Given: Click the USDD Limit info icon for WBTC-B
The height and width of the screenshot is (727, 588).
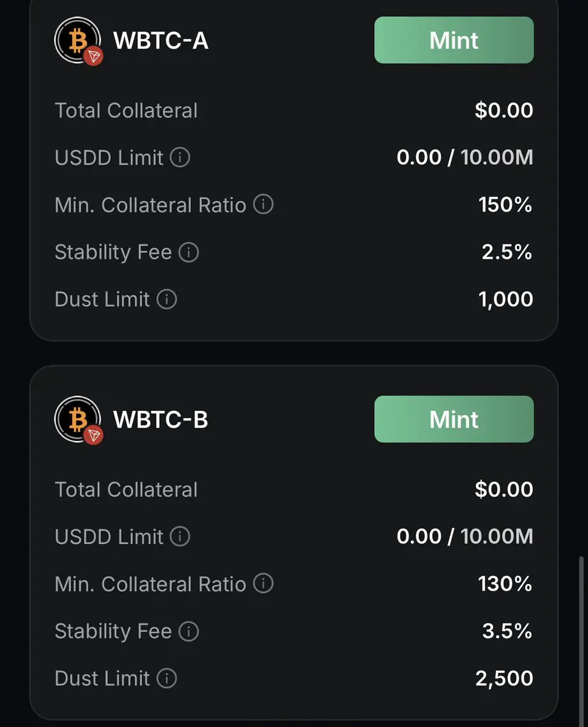Looking at the screenshot, I should click(x=180, y=537).
